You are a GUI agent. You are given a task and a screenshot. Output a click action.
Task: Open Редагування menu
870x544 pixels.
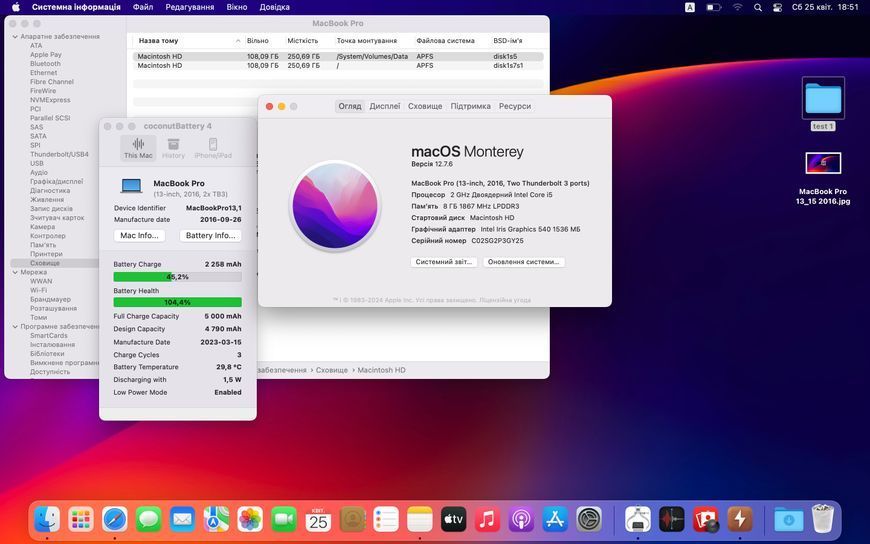[x=190, y=7]
